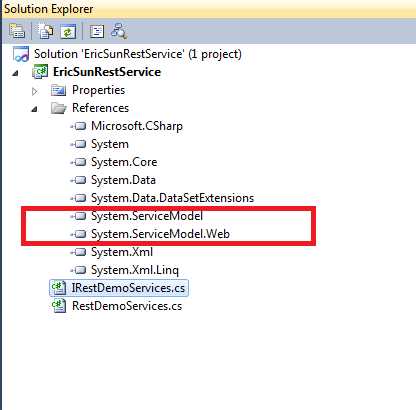Click the System.ServiceModel reference icon
416x410 pixels.
pyautogui.click(x=79, y=216)
